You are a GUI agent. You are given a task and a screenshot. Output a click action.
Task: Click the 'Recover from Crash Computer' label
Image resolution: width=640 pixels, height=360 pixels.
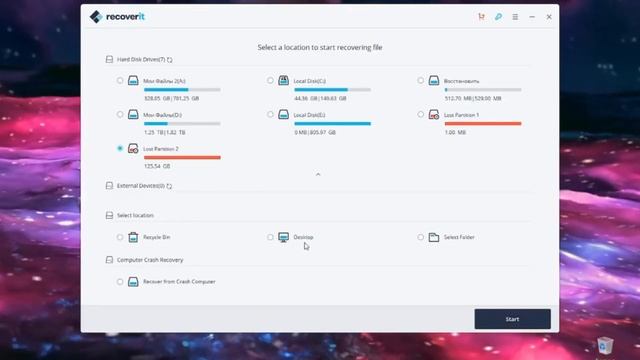pyautogui.click(x=179, y=282)
